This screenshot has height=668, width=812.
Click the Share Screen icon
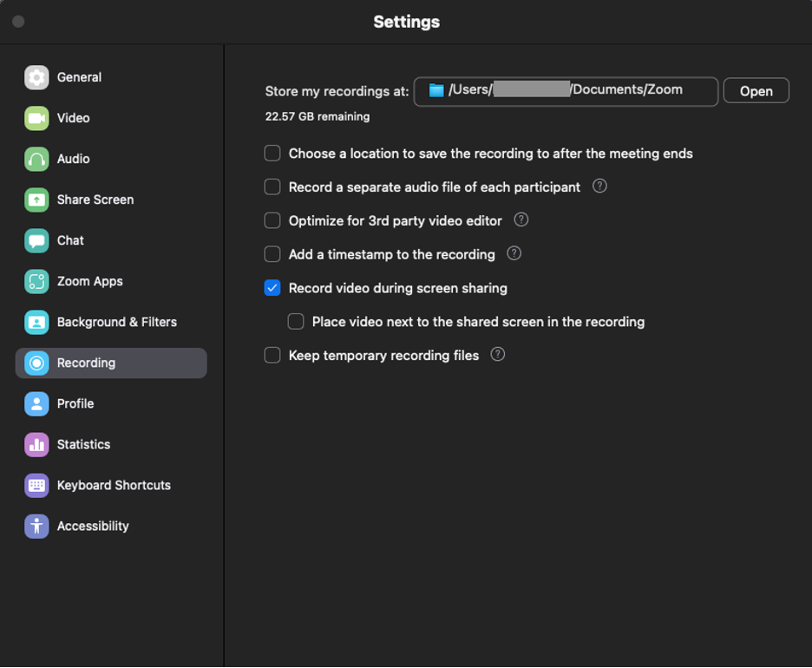pos(36,200)
